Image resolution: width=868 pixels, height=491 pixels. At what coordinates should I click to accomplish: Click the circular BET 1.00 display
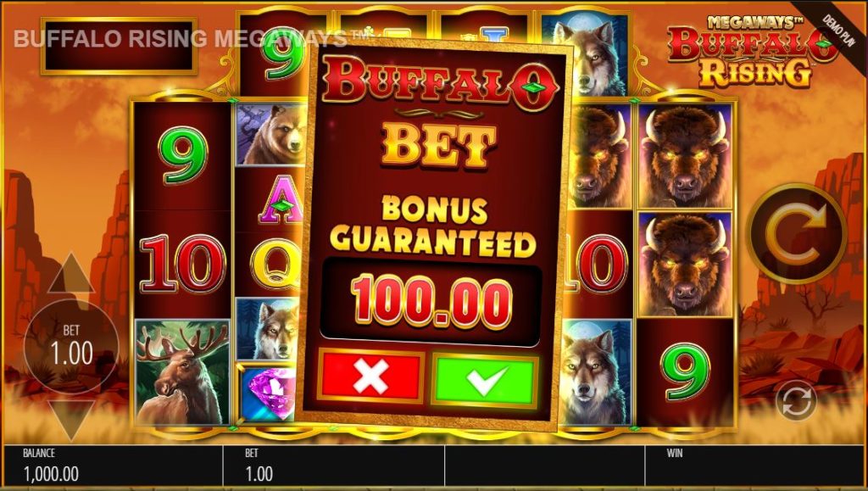click(71, 347)
